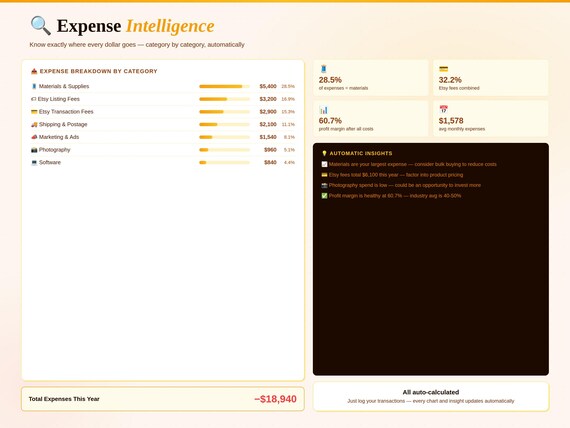Click the tag icon next to Etsy Listing Fees

33,99
